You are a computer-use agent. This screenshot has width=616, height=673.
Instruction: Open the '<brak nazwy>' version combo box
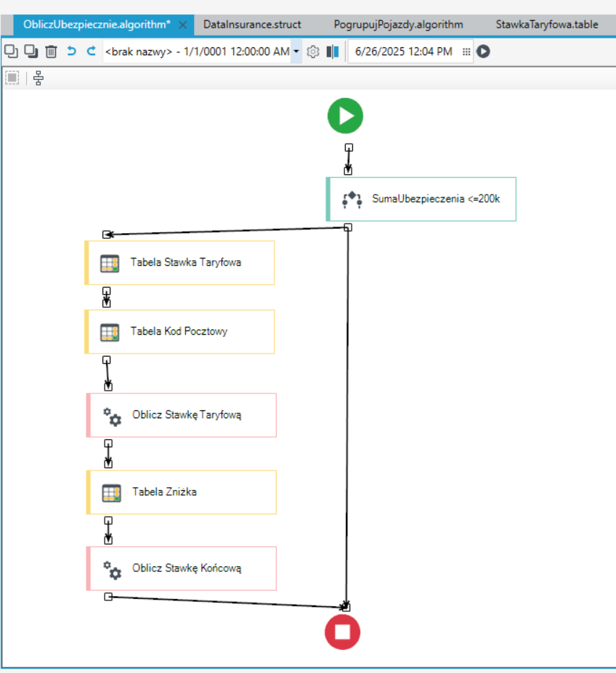click(x=202, y=52)
